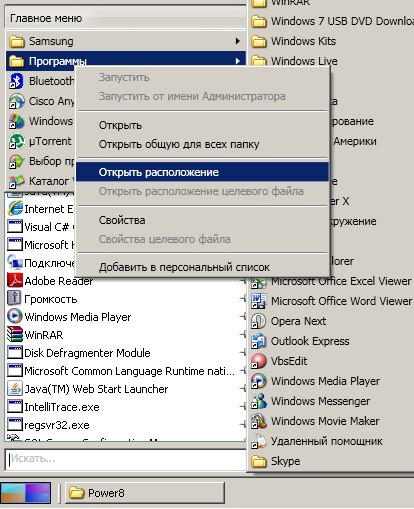Launch Windows Movie Maker icon
The image size is (414, 509).
pos(259,421)
